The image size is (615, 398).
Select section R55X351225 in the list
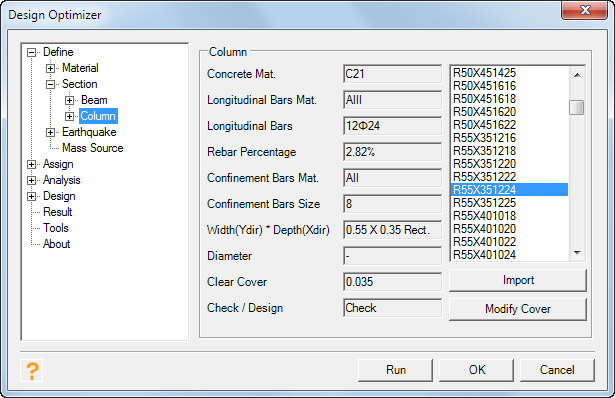click(509, 203)
